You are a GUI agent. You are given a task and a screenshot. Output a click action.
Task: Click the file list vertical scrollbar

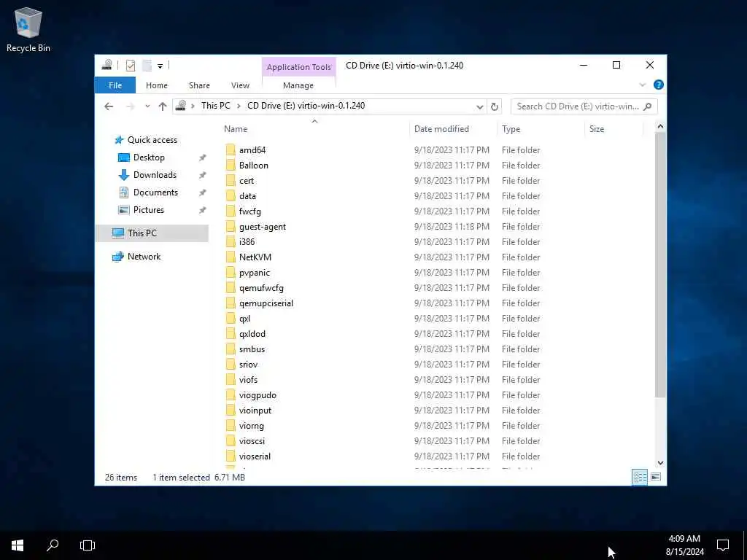coord(659,265)
